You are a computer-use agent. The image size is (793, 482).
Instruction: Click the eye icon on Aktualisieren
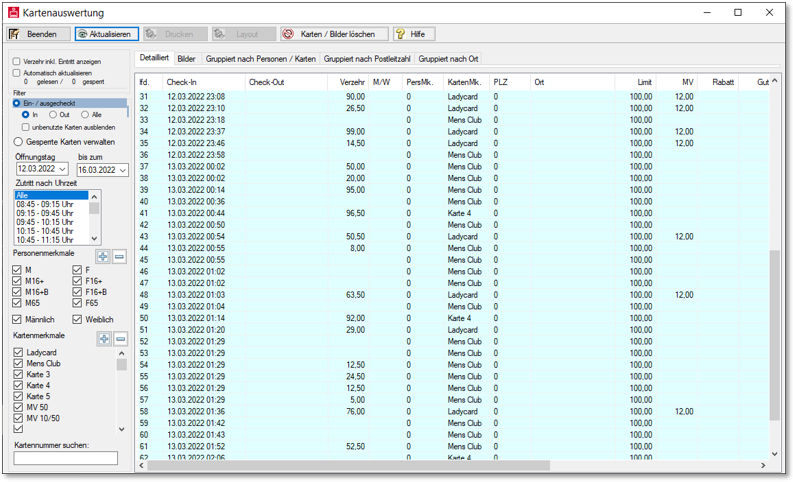coord(82,34)
